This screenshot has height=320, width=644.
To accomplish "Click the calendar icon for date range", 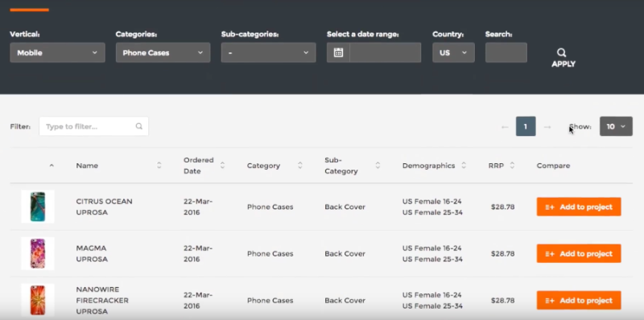I will (338, 52).
